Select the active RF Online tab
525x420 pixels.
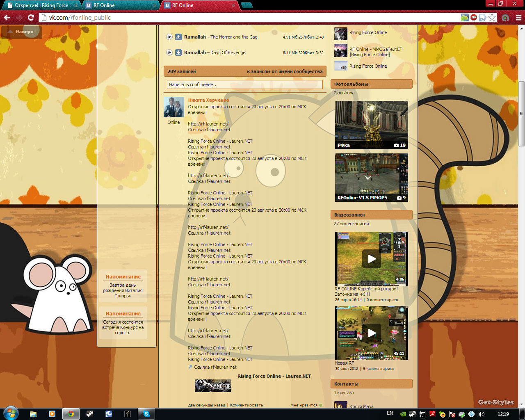pyautogui.click(x=200, y=5)
